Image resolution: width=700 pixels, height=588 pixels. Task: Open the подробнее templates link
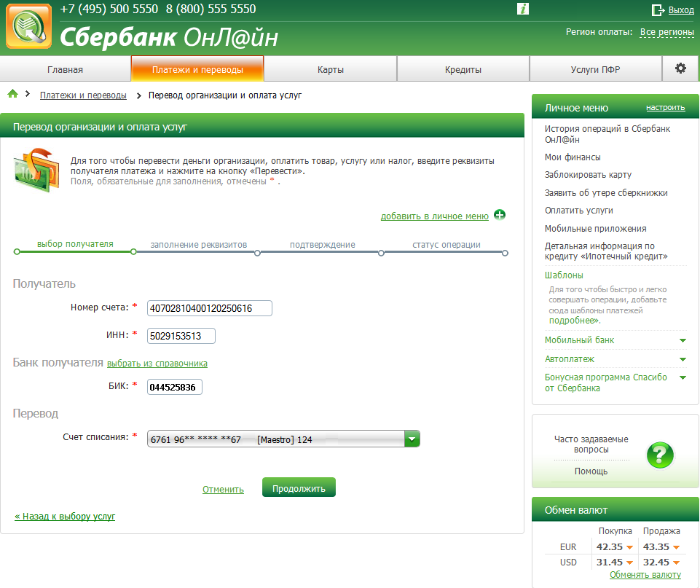click(x=574, y=320)
